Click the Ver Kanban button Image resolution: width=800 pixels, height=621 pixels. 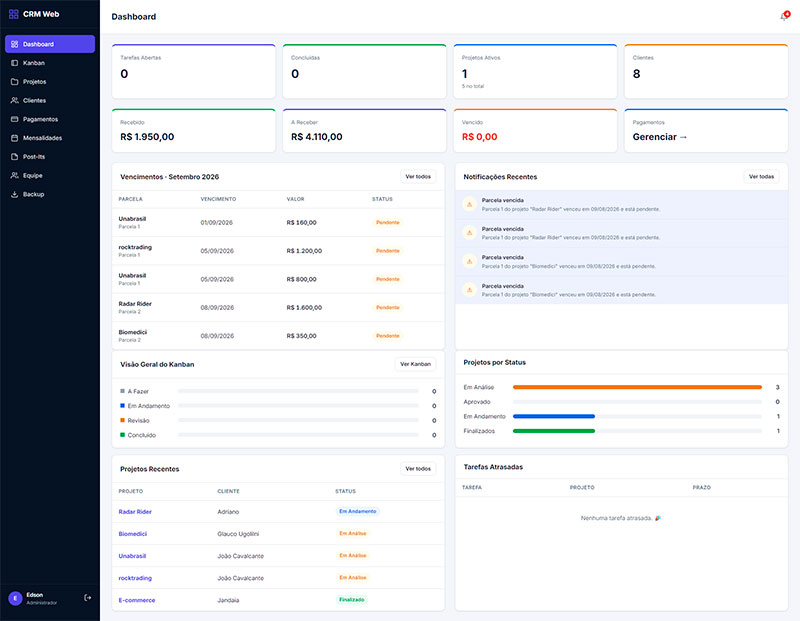pyautogui.click(x=415, y=364)
